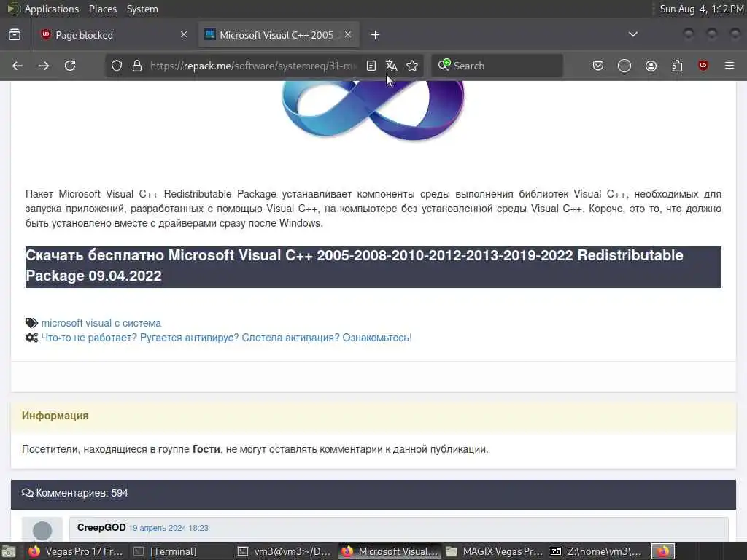Click the Скачать бесплатно Microsoft Visual C++ heading

click(x=373, y=265)
